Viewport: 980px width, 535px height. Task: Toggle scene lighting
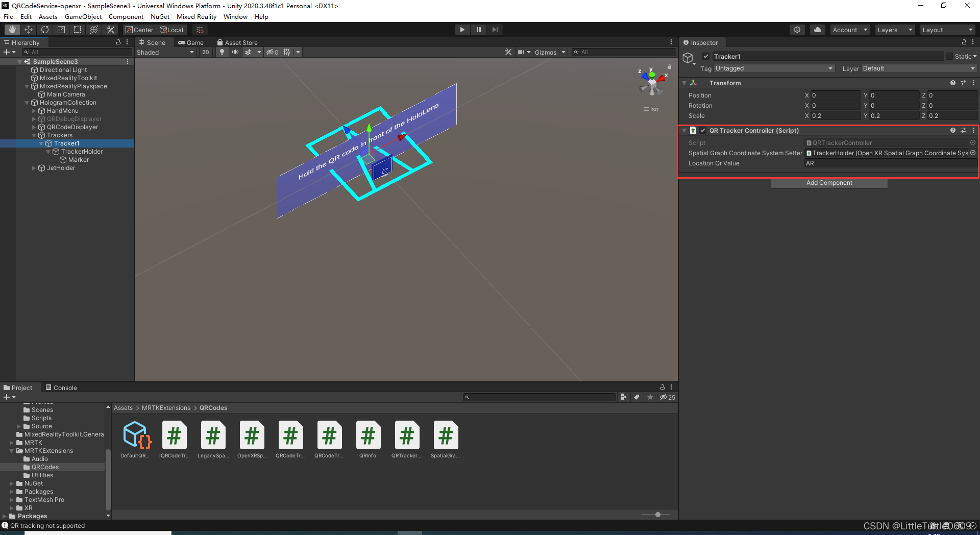point(222,52)
